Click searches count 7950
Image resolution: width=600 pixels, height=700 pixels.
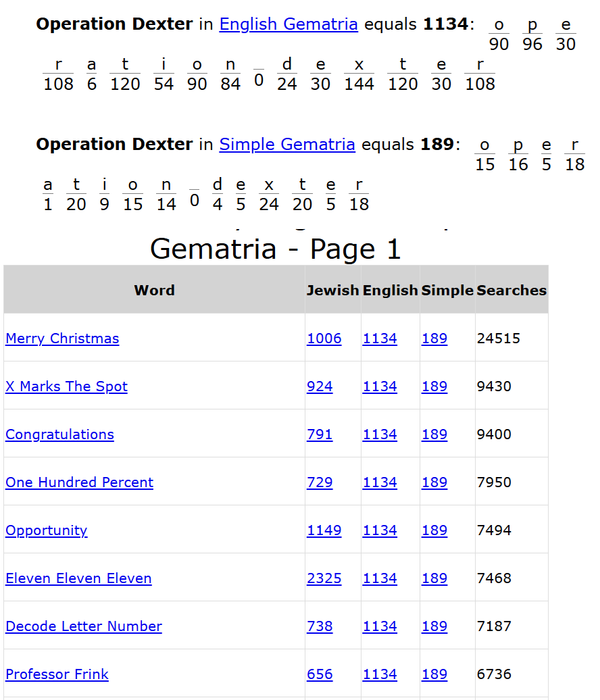click(x=494, y=482)
